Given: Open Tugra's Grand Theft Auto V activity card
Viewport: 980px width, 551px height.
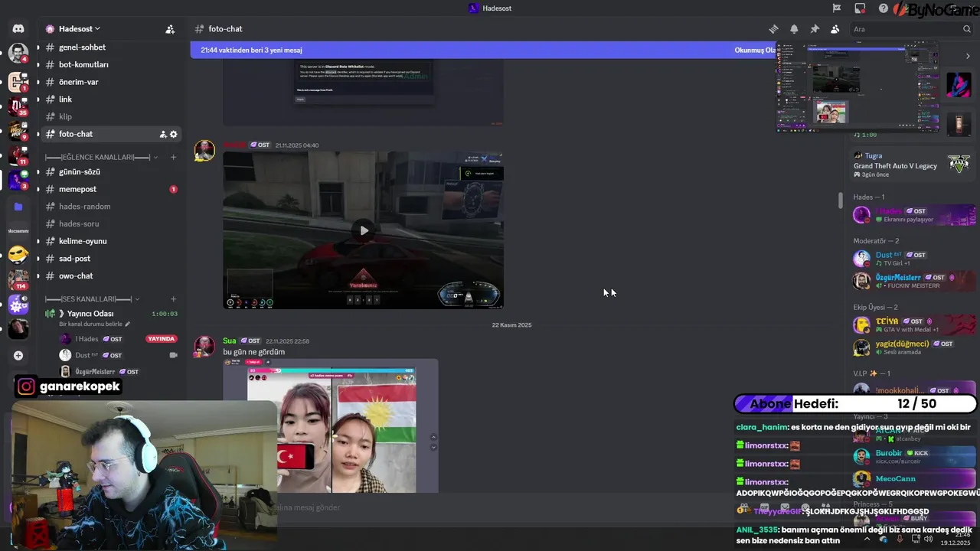Looking at the screenshot, I should point(913,165).
